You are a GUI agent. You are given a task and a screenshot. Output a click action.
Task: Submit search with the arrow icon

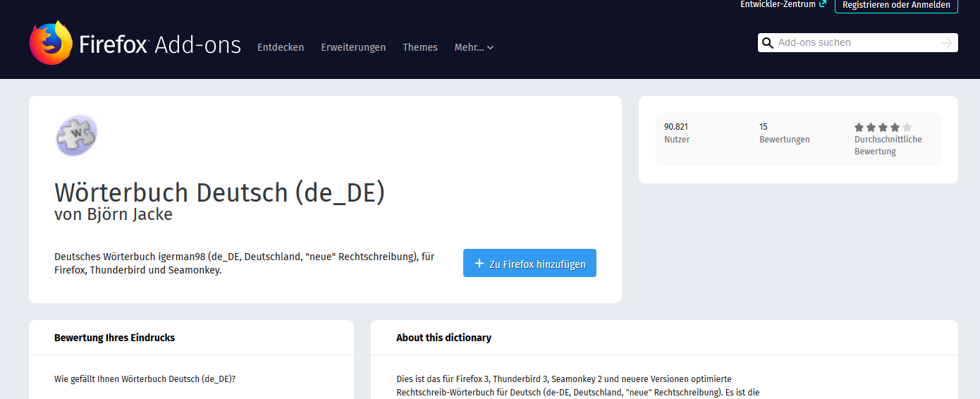click(947, 43)
